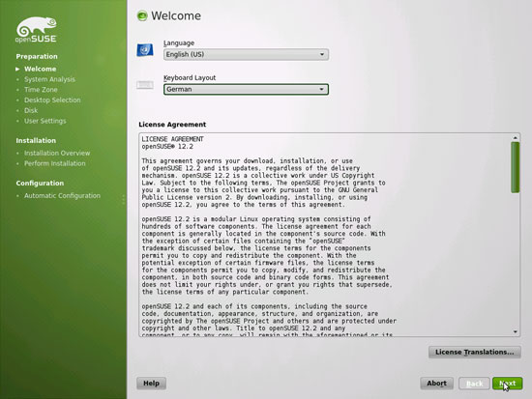Select Installation Overview step in sidebar
The width and height of the screenshot is (532, 399).
click(x=57, y=154)
